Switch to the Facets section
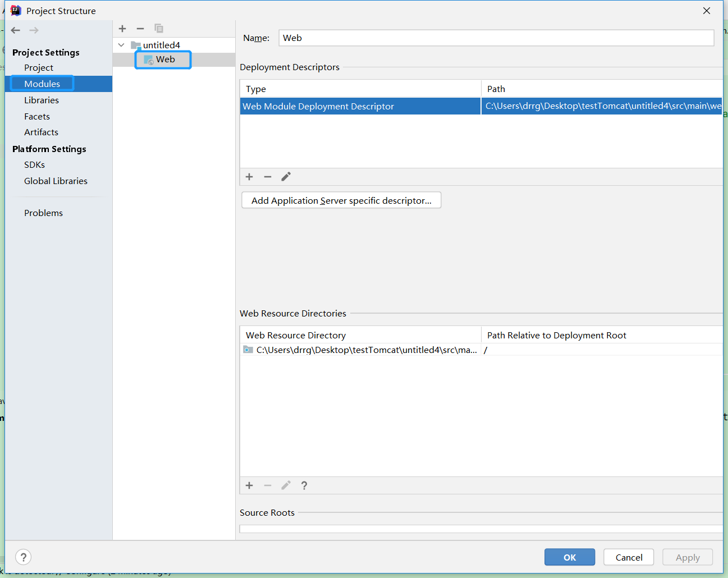This screenshot has height=578, width=728. tap(37, 116)
